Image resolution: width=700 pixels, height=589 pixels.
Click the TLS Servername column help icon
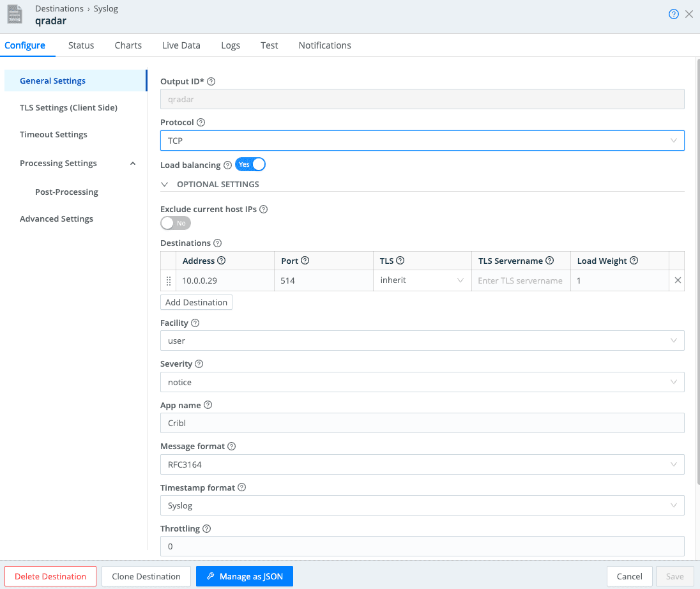click(x=549, y=261)
